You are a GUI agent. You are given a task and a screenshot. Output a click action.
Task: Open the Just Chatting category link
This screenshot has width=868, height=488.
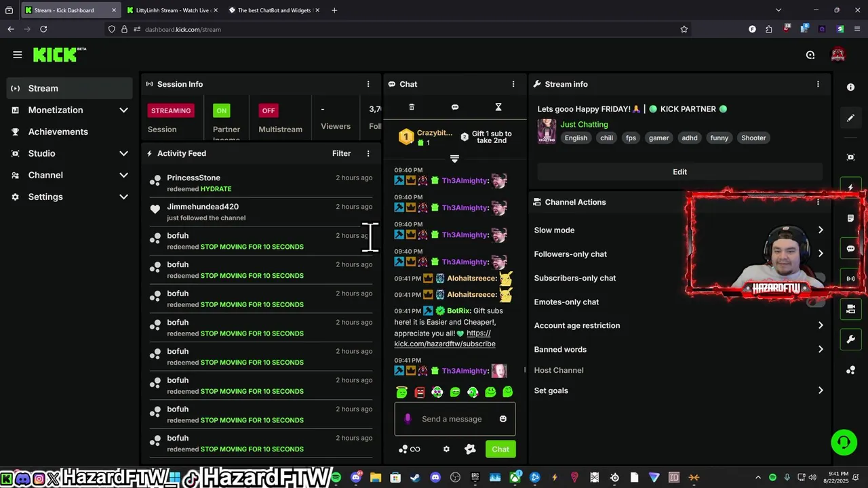pyautogui.click(x=584, y=124)
